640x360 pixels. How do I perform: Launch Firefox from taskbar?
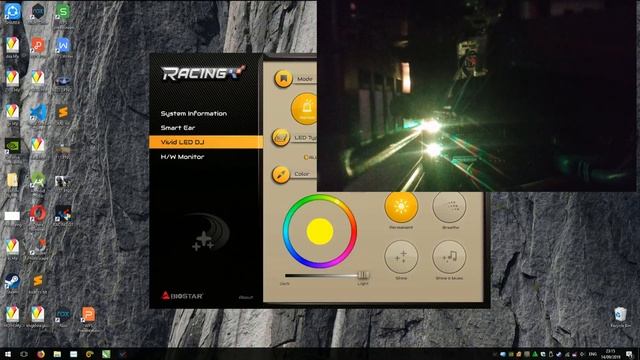tap(40, 354)
